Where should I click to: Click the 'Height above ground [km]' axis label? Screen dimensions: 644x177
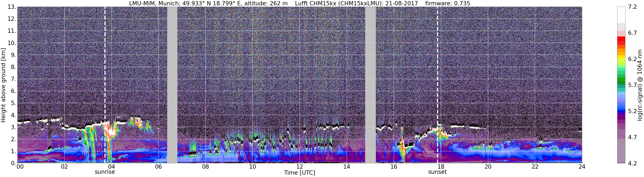pos(3,85)
